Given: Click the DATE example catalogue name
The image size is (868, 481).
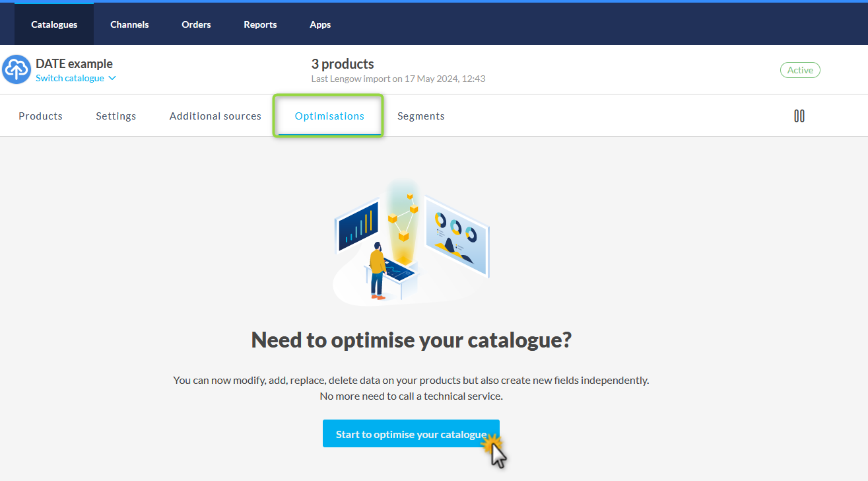Looking at the screenshot, I should [x=74, y=63].
